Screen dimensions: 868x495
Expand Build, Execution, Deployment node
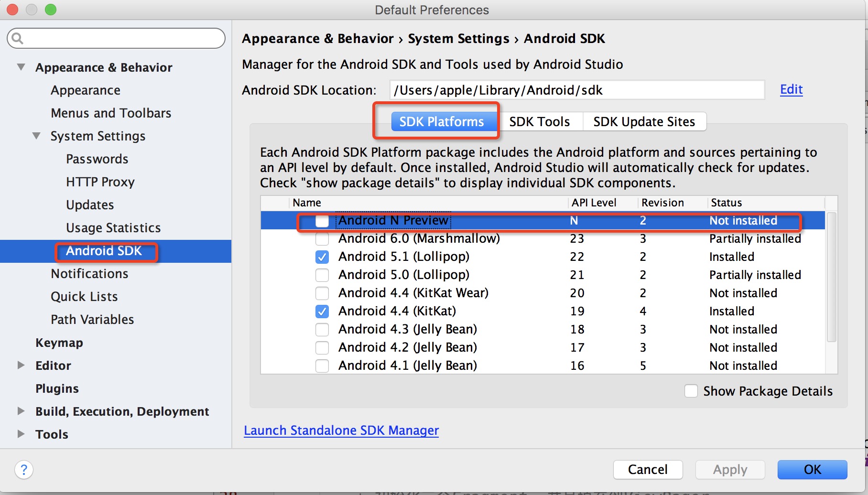tap(21, 411)
